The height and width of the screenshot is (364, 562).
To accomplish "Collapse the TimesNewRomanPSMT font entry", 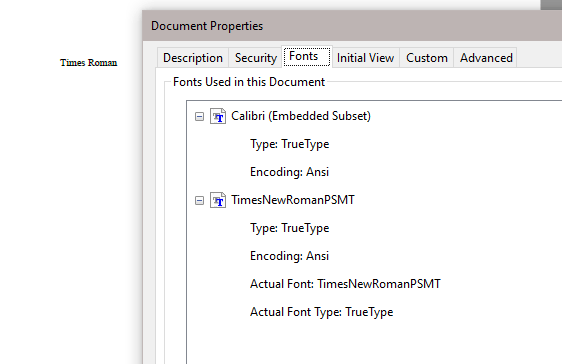I will click(199, 200).
